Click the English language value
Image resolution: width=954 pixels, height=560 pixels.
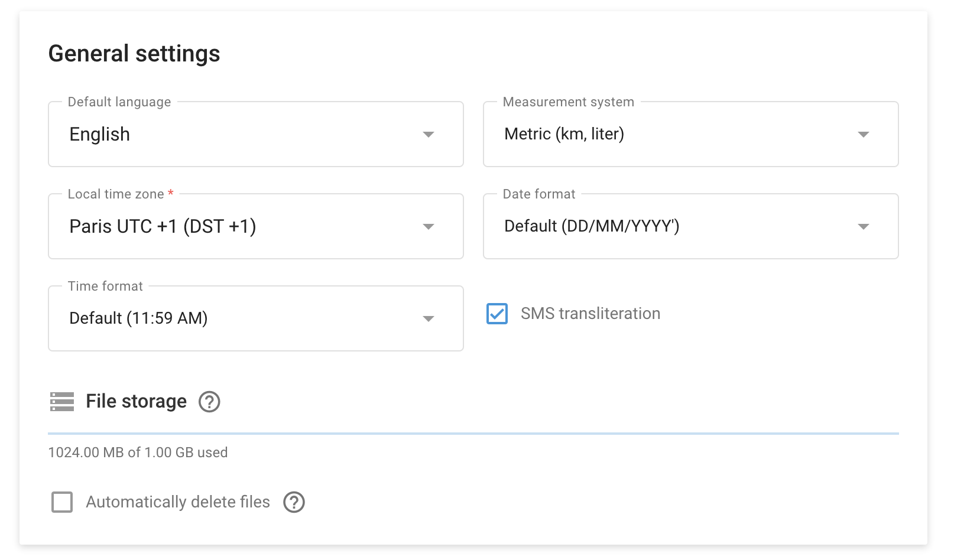click(x=100, y=135)
